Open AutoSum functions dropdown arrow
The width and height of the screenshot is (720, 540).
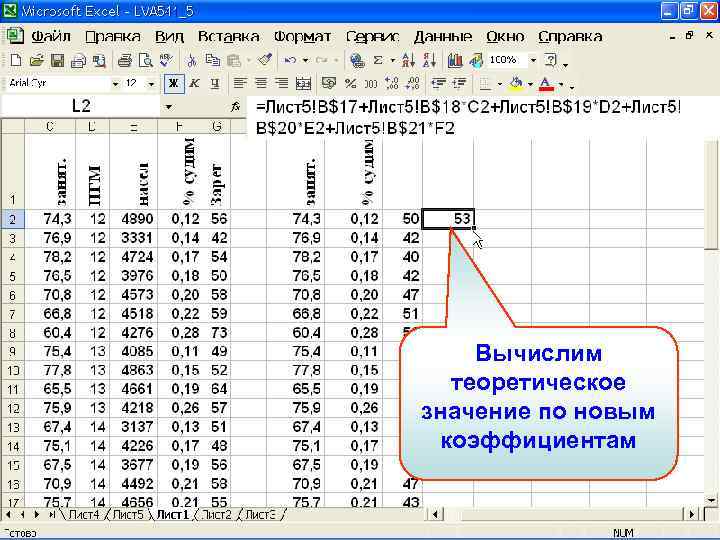point(393,61)
